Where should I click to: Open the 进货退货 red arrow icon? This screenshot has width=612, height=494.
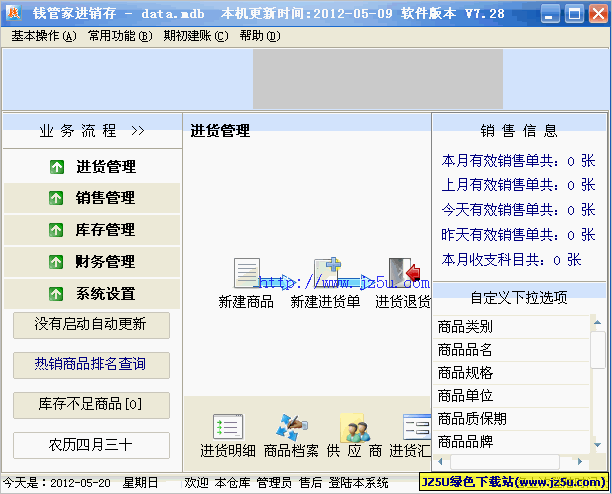click(x=404, y=272)
